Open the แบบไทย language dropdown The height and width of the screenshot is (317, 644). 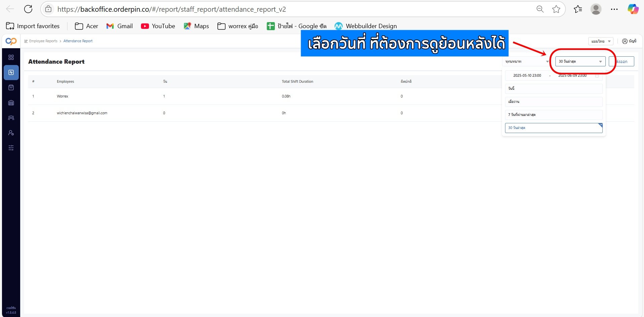point(601,41)
